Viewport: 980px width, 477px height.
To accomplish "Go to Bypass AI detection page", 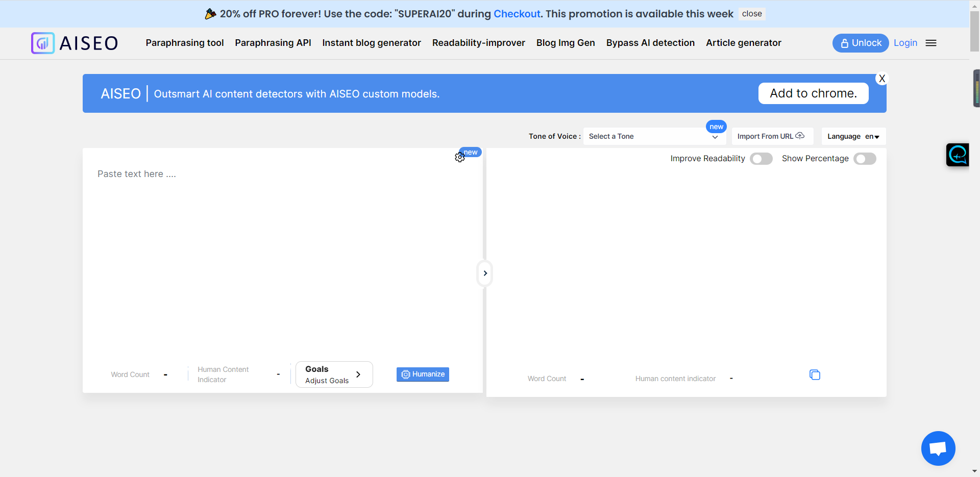I will click(650, 43).
